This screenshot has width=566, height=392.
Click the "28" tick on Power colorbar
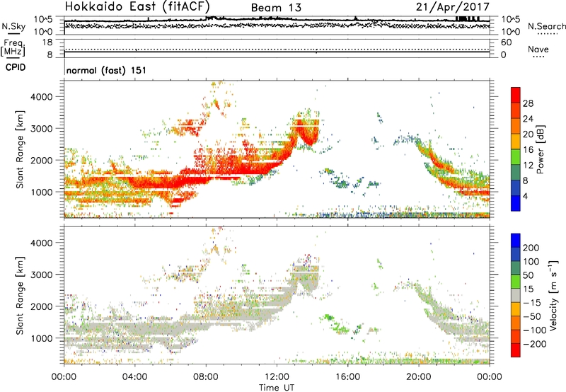click(x=528, y=103)
